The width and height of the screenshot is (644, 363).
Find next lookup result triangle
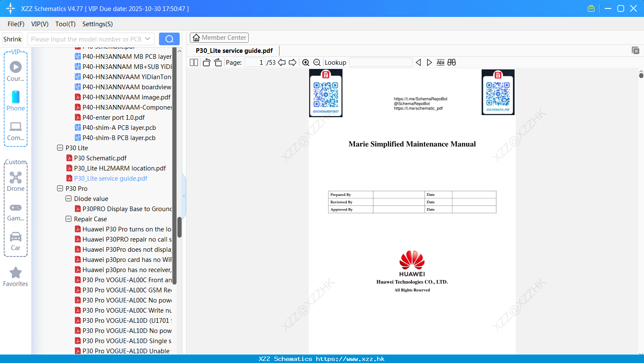click(429, 63)
